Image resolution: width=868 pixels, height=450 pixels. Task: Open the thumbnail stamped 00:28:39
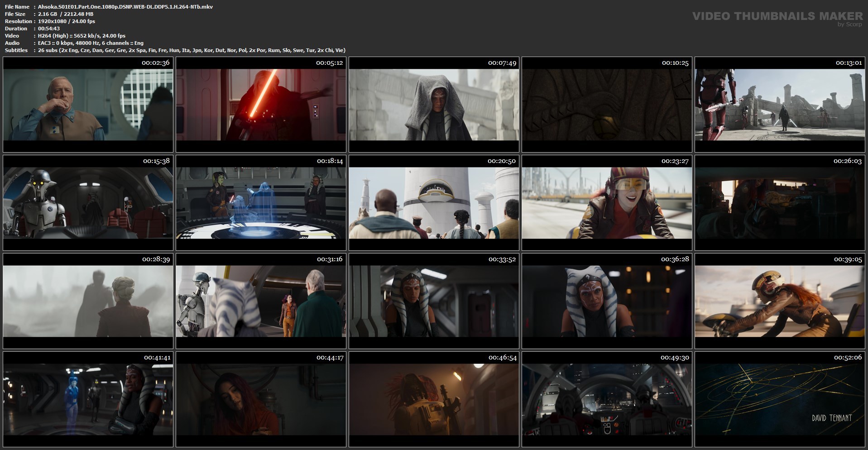(x=88, y=301)
